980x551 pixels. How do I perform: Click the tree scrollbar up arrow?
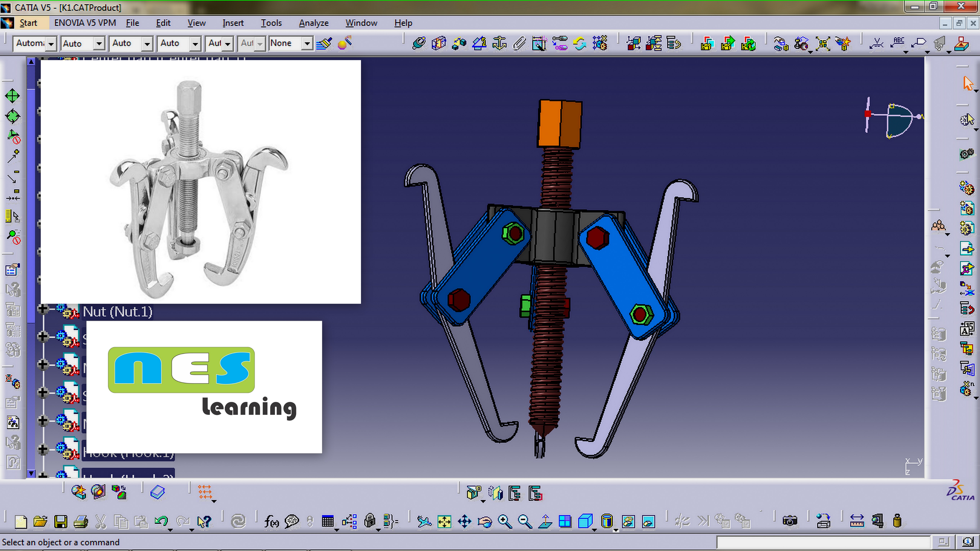point(31,61)
